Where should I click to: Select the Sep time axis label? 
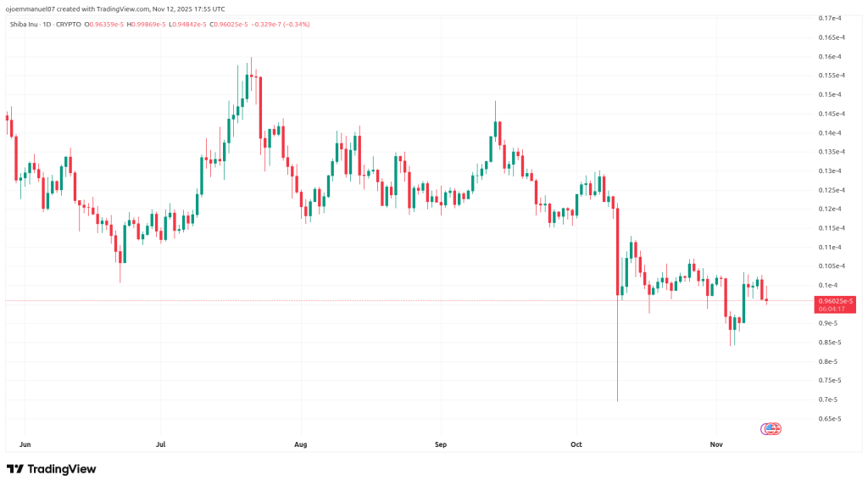(x=440, y=444)
